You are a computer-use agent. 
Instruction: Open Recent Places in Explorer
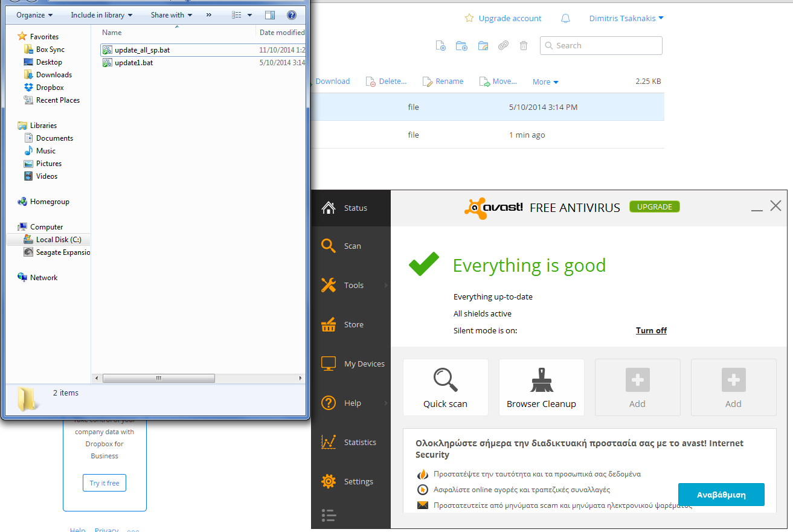coord(57,100)
